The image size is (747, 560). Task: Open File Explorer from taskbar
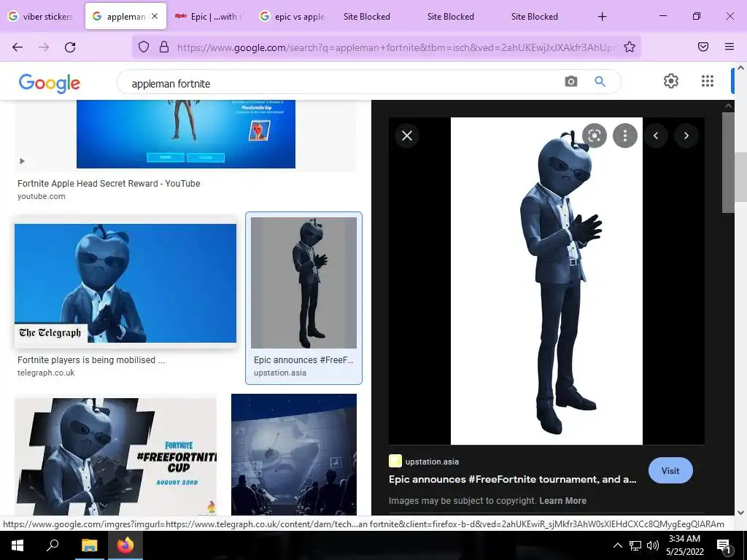[89, 545]
